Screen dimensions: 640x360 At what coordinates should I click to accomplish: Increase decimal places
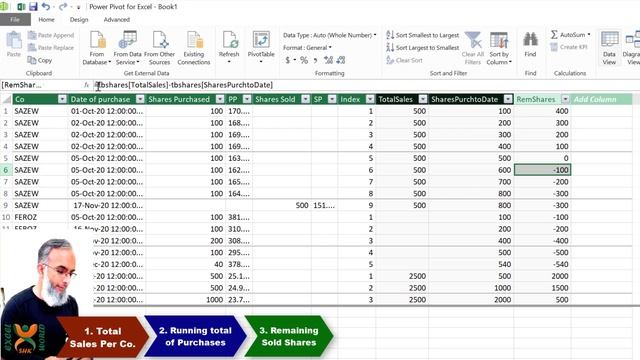tap(329, 60)
